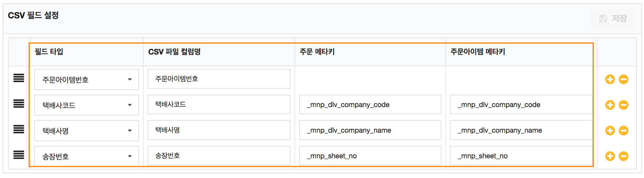Grab the drag handle of 주문아이템번호 row
The image size is (644, 178).
19,78
